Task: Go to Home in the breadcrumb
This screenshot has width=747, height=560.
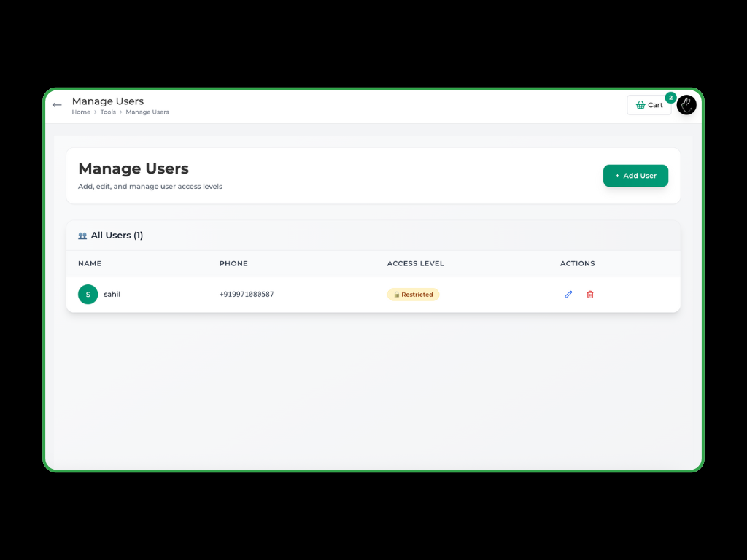Action: tap(81, 112)
